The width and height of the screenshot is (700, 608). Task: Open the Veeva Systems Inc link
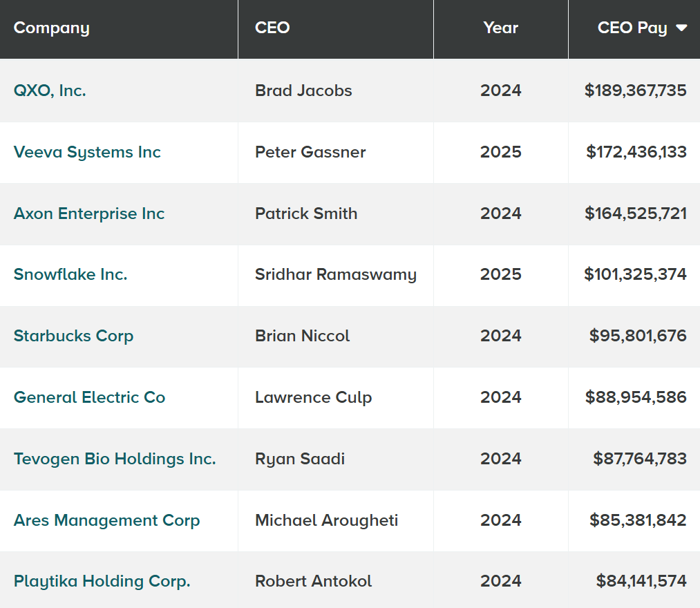(x=87, y=152)
